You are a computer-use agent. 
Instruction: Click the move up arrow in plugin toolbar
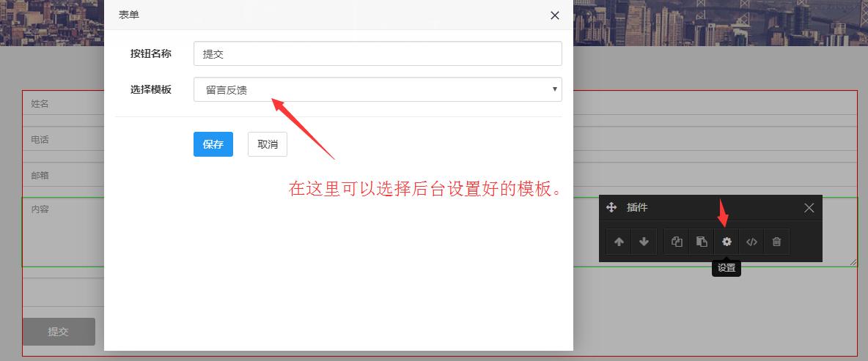619,242
